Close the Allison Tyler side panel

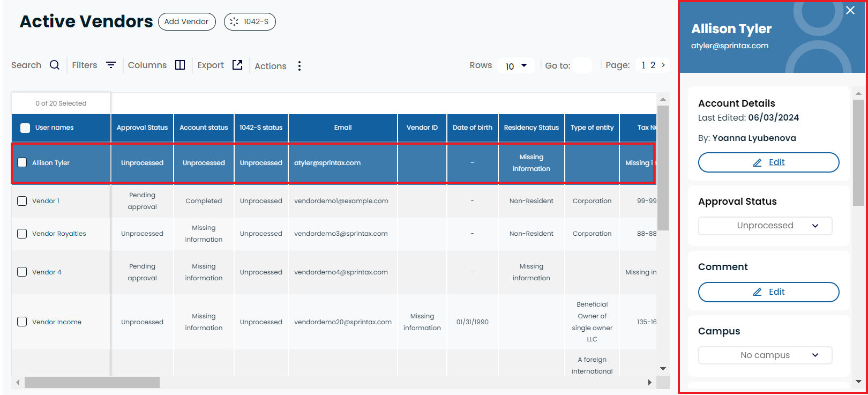(850, 10)
